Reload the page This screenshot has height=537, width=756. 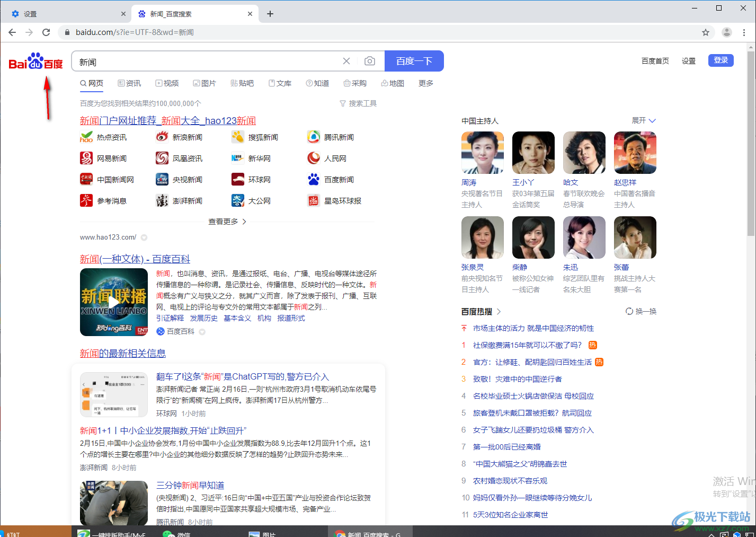(46, 32)
